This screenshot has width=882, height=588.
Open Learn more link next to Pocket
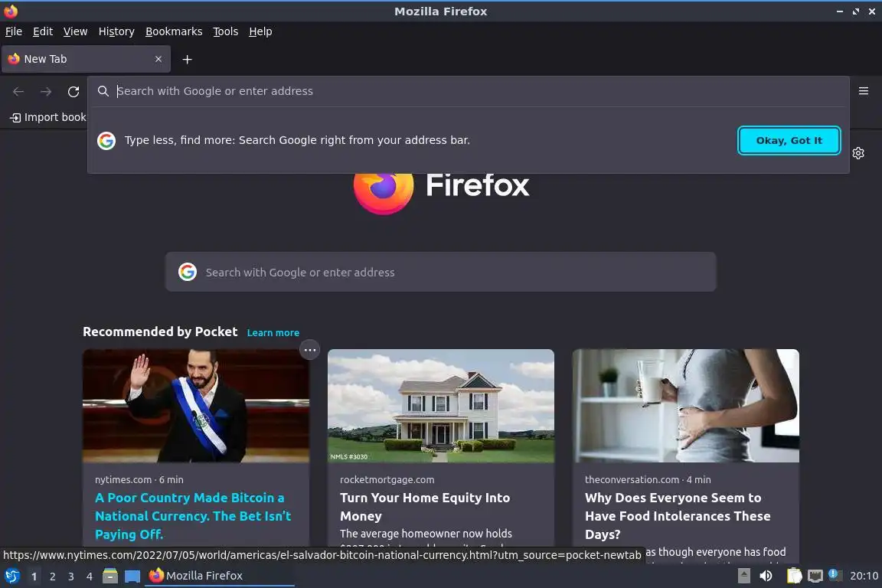(x=273, y=332)
